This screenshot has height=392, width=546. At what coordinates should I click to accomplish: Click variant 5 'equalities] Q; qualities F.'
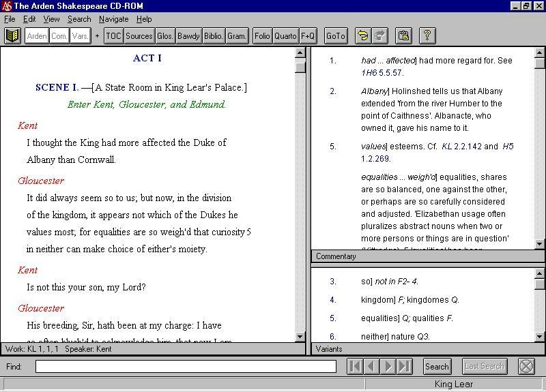click(407, 318)
